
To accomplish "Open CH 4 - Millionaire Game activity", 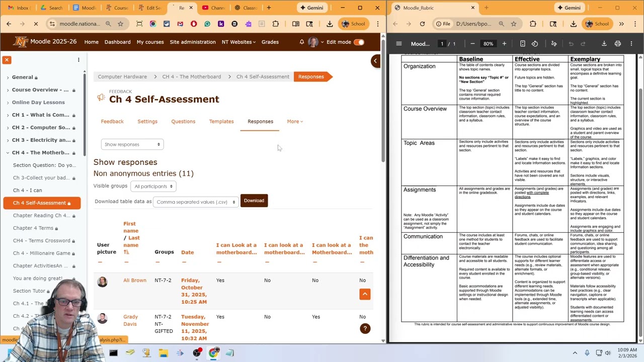I will coord(42,253).
